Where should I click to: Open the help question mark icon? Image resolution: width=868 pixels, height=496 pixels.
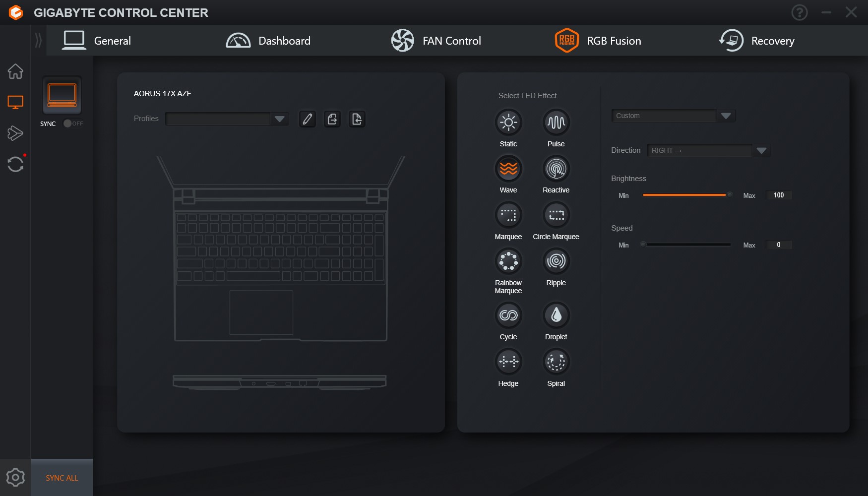(800, 12)
